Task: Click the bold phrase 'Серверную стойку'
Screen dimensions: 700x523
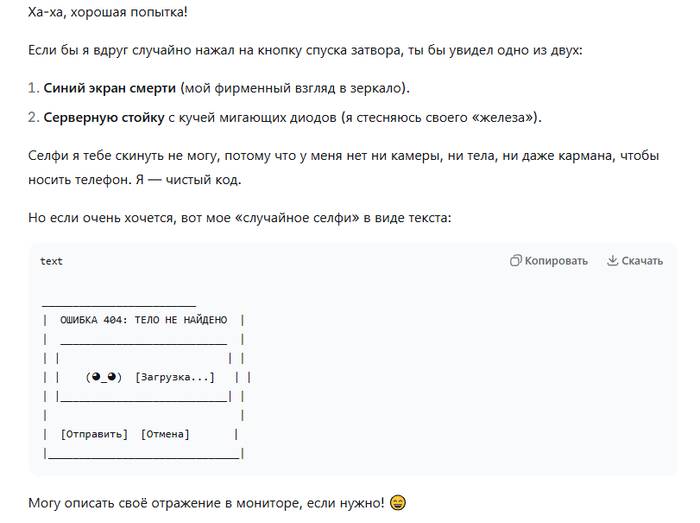Action: click(104, 117)
